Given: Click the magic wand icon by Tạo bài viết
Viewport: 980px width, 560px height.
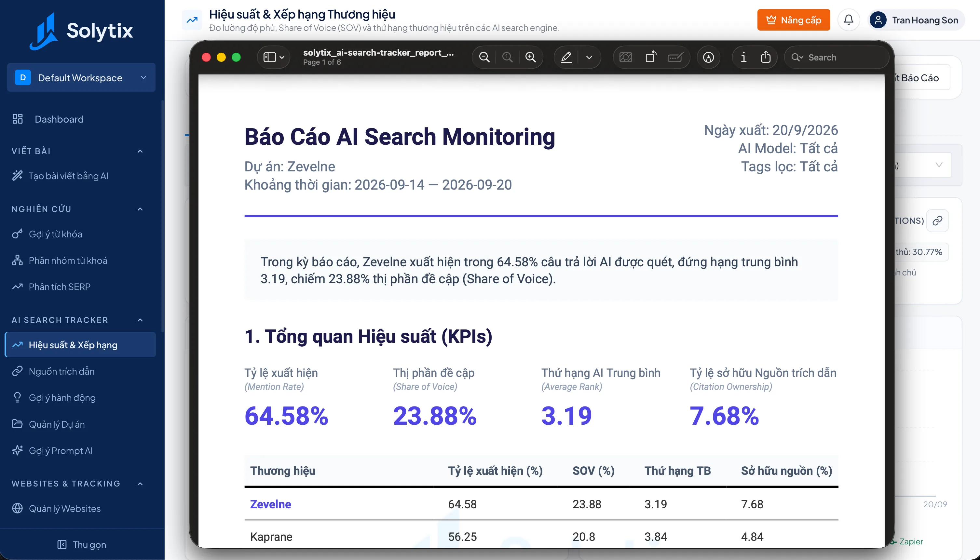Looking at the screenshot, I should (17, 176).
